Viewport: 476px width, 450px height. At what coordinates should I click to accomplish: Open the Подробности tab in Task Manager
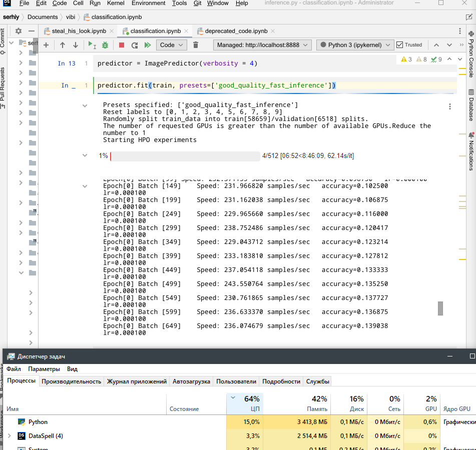click(x=281, y=381)
